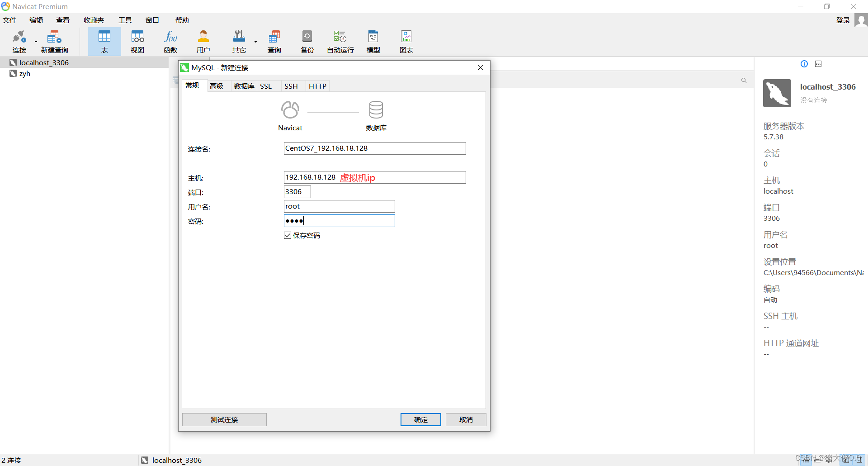Open the 收藏夹 menu
The width and height of the screenshot is (868, 466).
click(94, 20)
